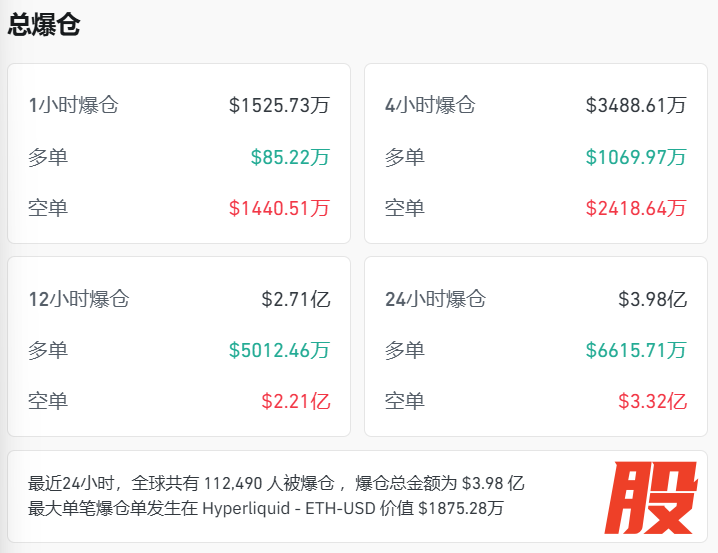
Task: Click the 1-hour total $1525.73万
Action: coord(279,104)
